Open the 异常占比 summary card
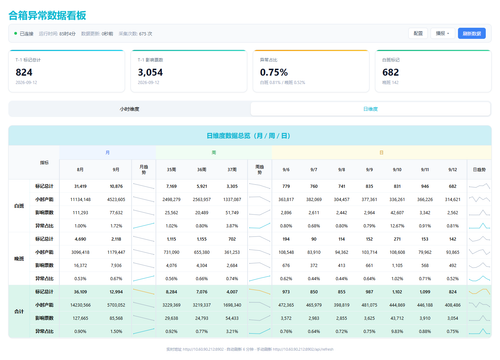Image resolution: width=500 pixels, height=360 pixels. click(x=311, y=71)
